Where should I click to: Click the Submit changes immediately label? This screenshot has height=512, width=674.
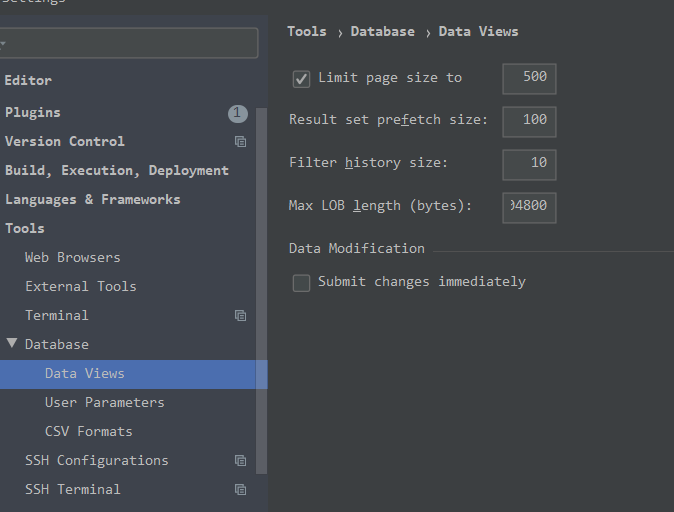click(422, 282)
